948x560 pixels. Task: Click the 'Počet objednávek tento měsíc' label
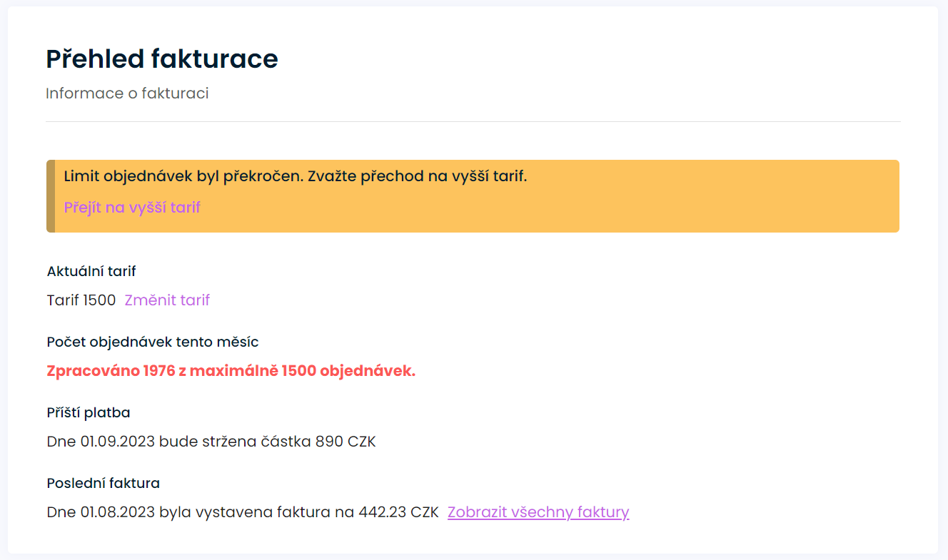153,342
